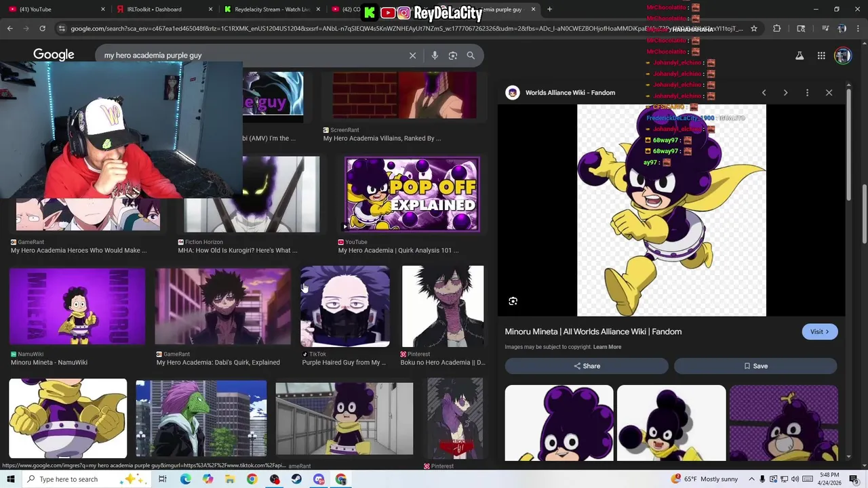Open third related purple Mineta image

click(784, 423)
